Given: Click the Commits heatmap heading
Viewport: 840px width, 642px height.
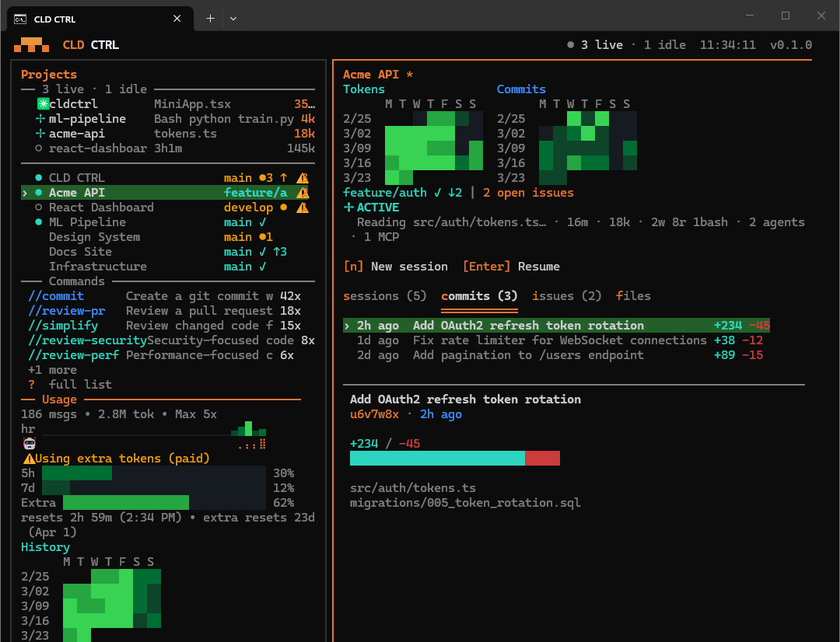Looking at the screenshot, I should click(x=521, y=89).
